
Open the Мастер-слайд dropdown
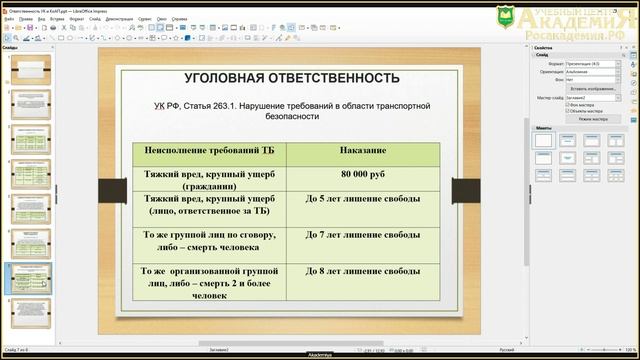point(593,98)
